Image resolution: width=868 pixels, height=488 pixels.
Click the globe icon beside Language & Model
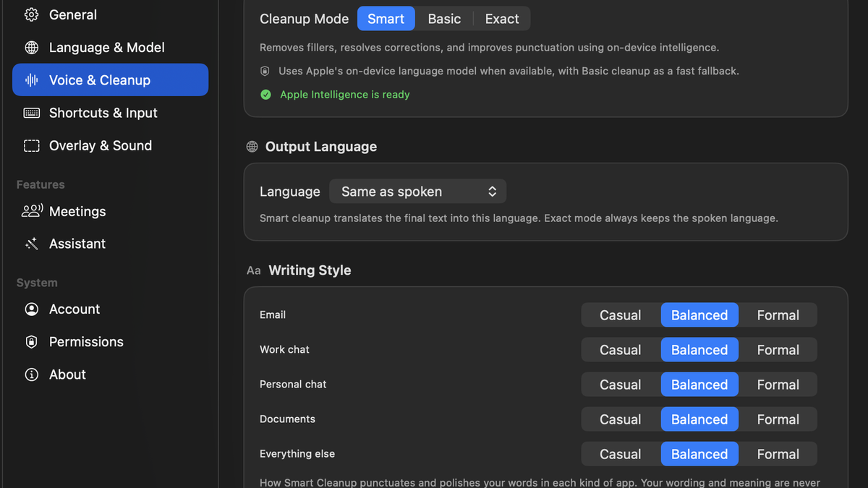tap(32, 48)
